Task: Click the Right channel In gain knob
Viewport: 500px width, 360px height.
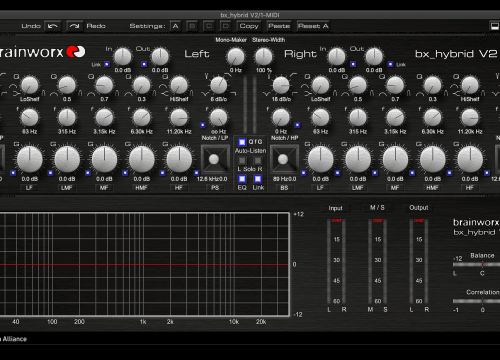Action: 337,57
